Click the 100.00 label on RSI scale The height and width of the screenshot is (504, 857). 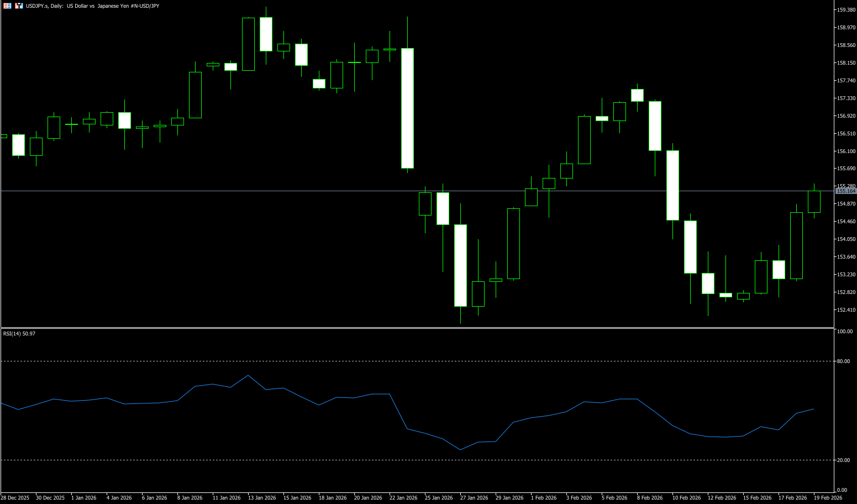pyautogui.click(x=845, y=332)
